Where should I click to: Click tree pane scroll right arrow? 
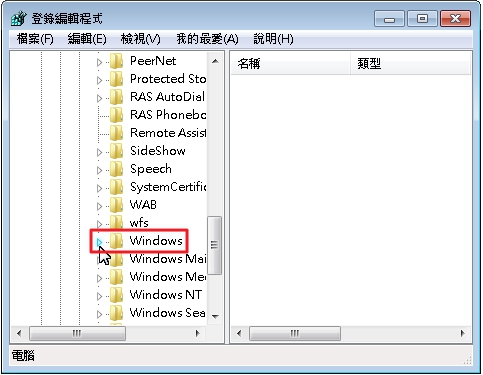coord(198,333)
